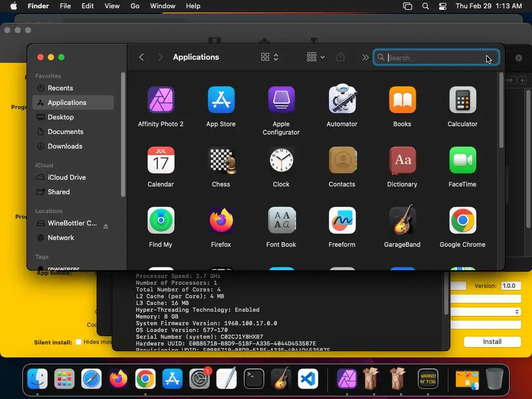The width and height of the screenshot is (532, 399).
Task: Select the Calendar app icon
Action: (x=161, y=160)
